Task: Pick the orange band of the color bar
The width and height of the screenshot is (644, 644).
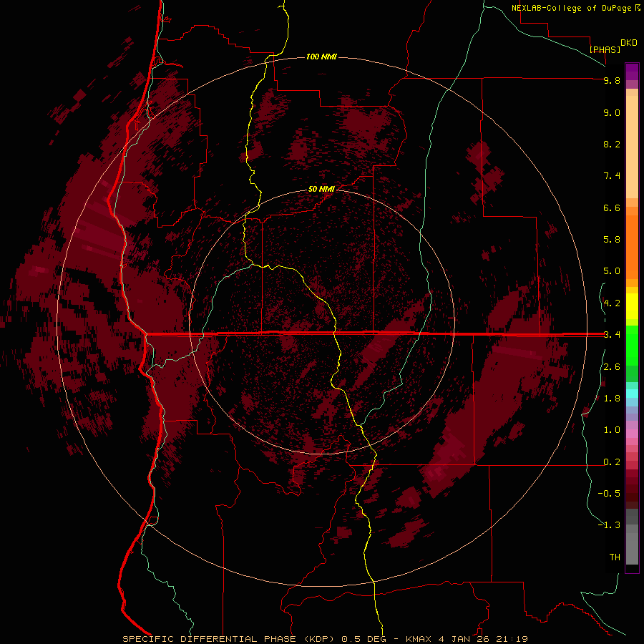Action: tap(632, 247)
